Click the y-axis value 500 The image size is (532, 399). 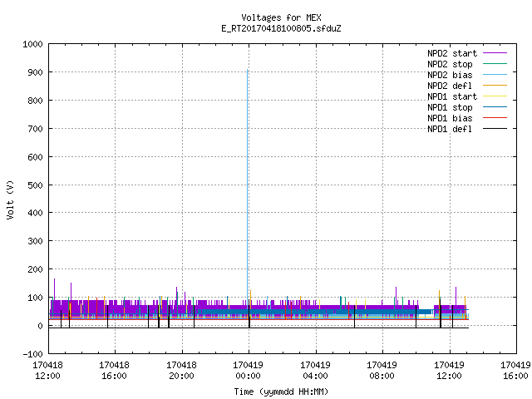click(x=35, y=185)
